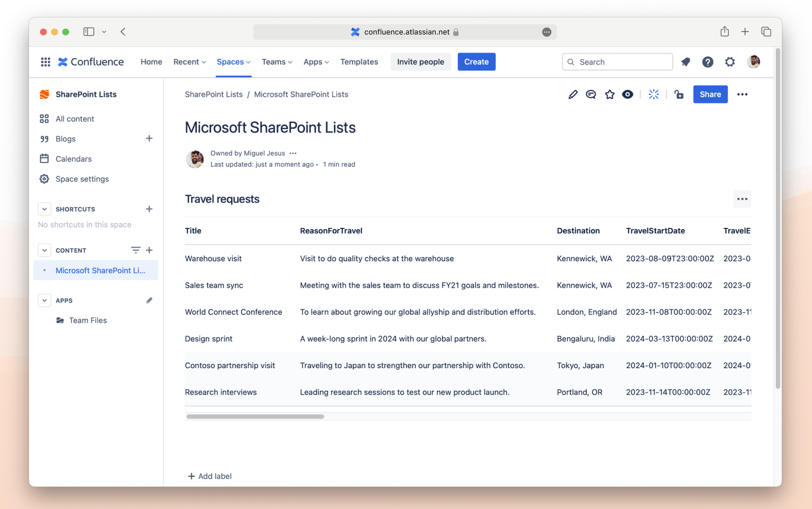
Task: Go back with browser back arrow
Action: pos(123,32)
